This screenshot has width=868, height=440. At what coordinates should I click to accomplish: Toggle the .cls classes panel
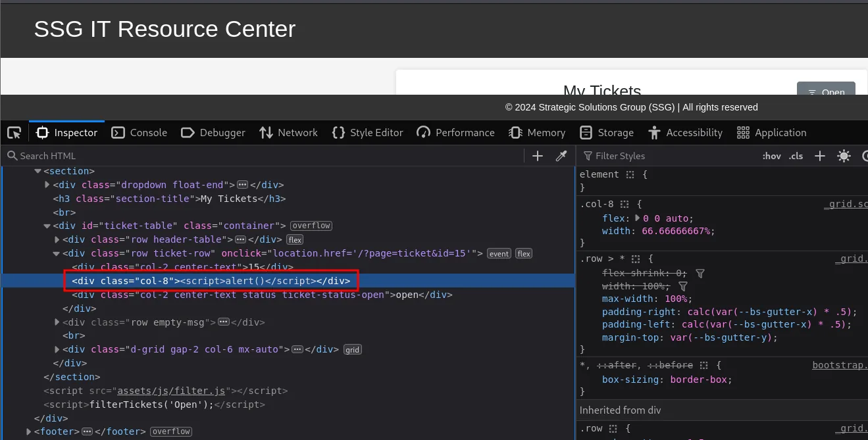[x=796, y=156]
